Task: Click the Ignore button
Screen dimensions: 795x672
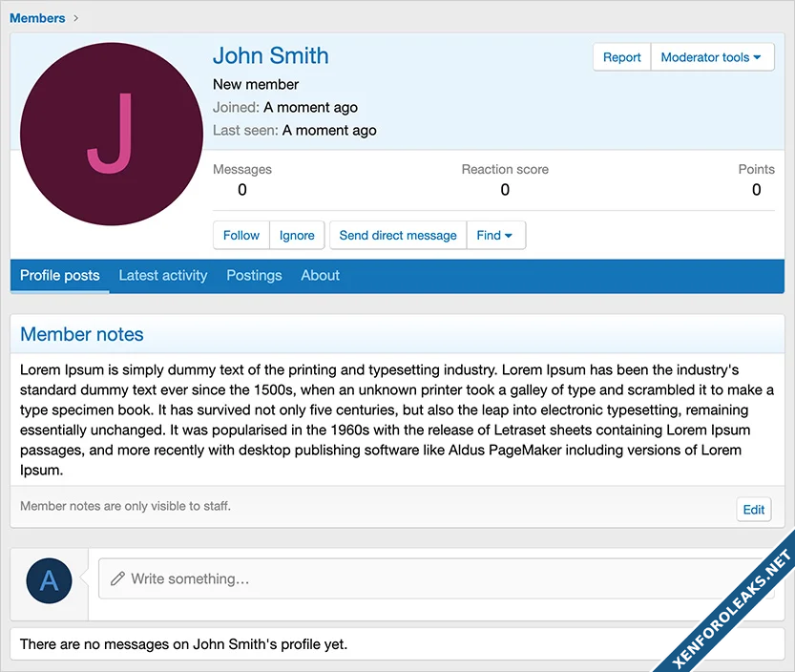Action: (297, 235)
